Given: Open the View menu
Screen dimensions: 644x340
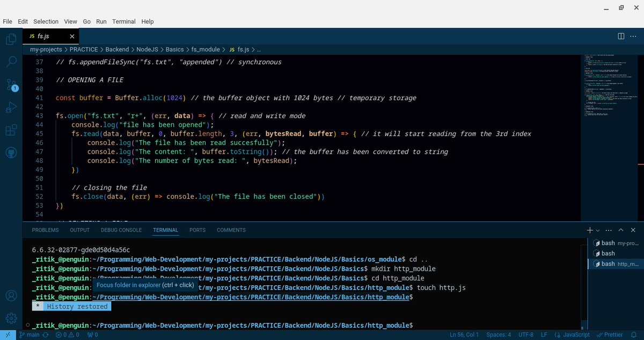Looking at the screenshot, I should [71, 21].
